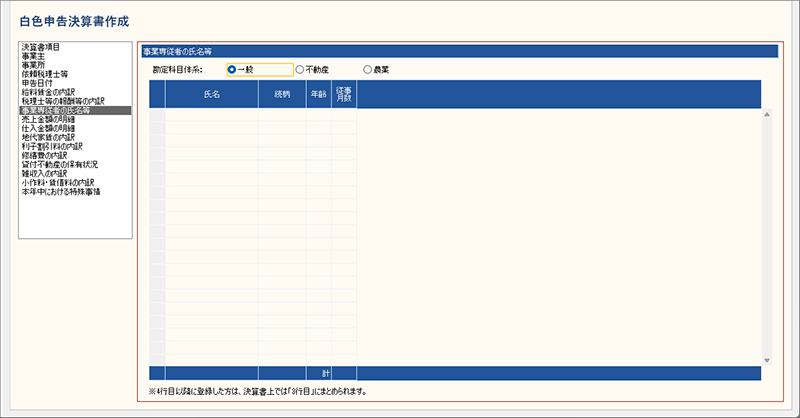Select 仕入金額の明細 list entry
This screenshot has width=800, height=418.
(48, 128)
